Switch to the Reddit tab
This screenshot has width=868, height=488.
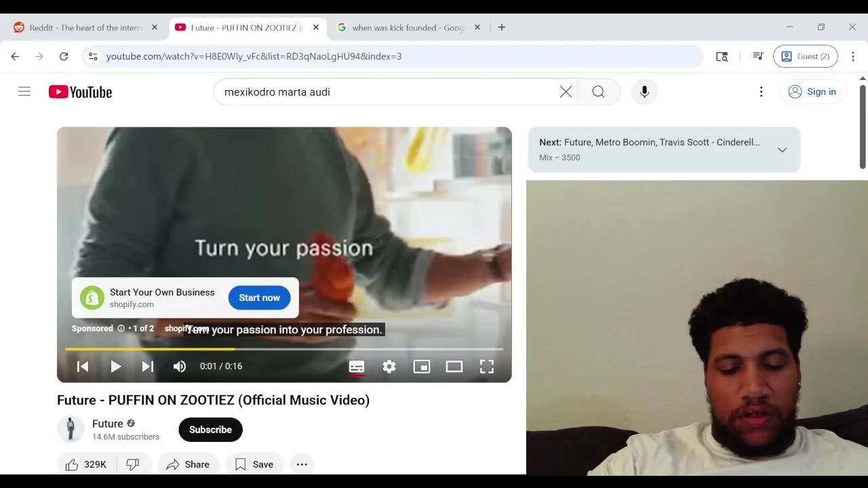[85, 28]
